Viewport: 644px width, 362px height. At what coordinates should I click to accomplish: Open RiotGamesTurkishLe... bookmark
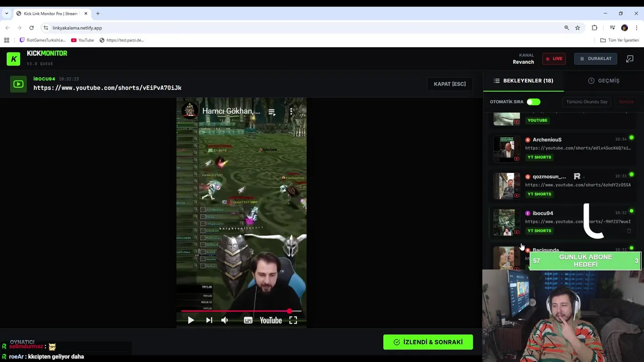click(42, 40)
